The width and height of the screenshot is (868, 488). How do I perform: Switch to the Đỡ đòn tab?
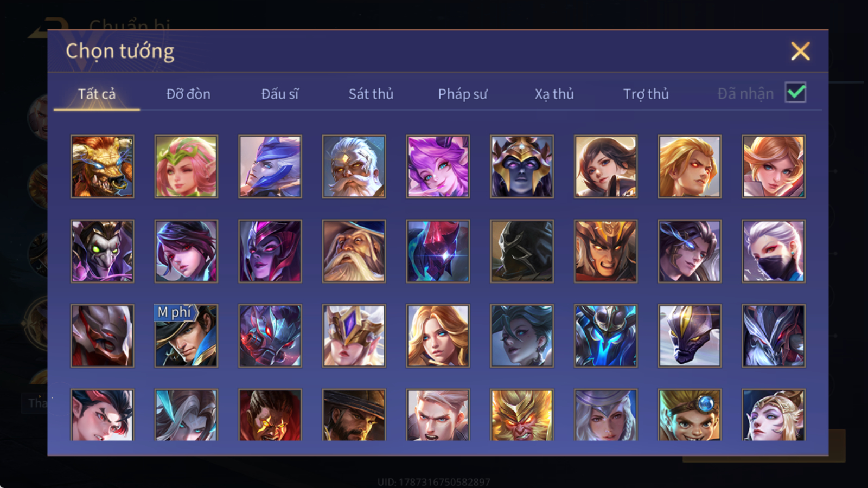tap(188, 94)
